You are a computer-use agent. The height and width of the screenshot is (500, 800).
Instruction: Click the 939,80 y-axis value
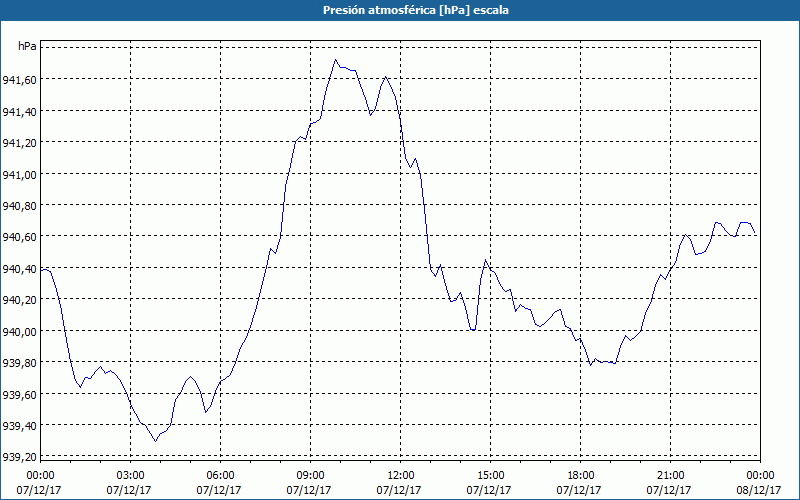coord(19,363)
